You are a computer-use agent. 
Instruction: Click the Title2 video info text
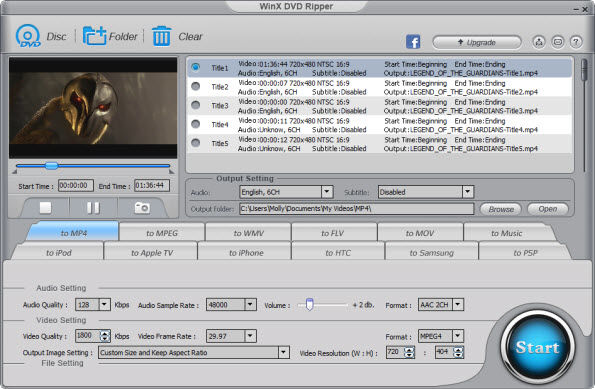click(294, 83)
